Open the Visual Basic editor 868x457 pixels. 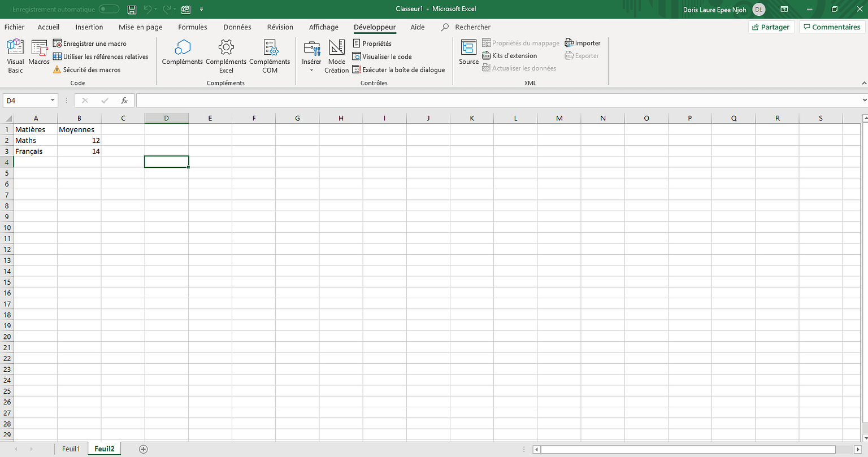coord(15,56)
